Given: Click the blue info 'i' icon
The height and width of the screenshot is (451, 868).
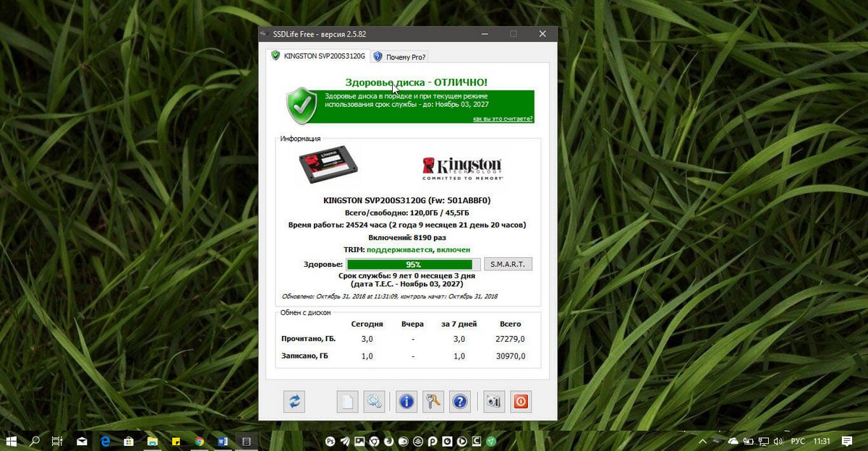Looking at the screenshot, I should tap(407, 401).
